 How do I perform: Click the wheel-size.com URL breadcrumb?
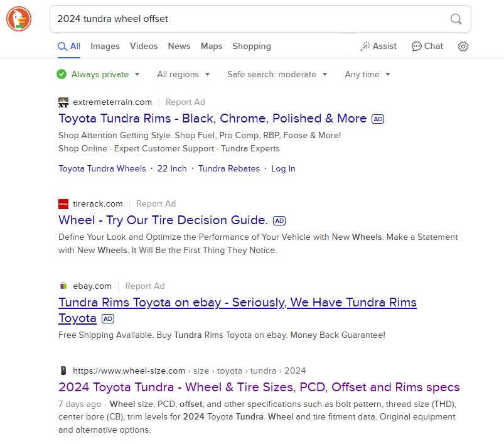190,371
